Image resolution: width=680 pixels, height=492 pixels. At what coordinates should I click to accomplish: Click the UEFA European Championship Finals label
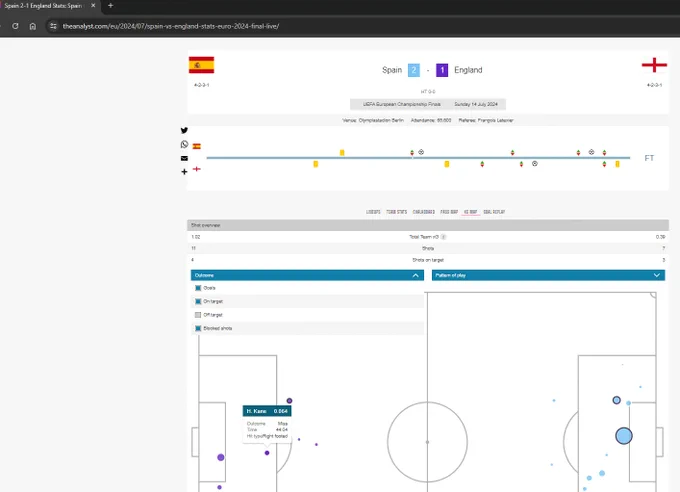pyautogui.click(x=402, y=104)
